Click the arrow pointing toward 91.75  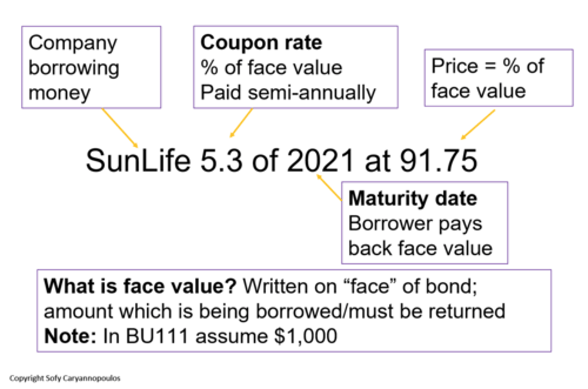[x=478, y=124]
